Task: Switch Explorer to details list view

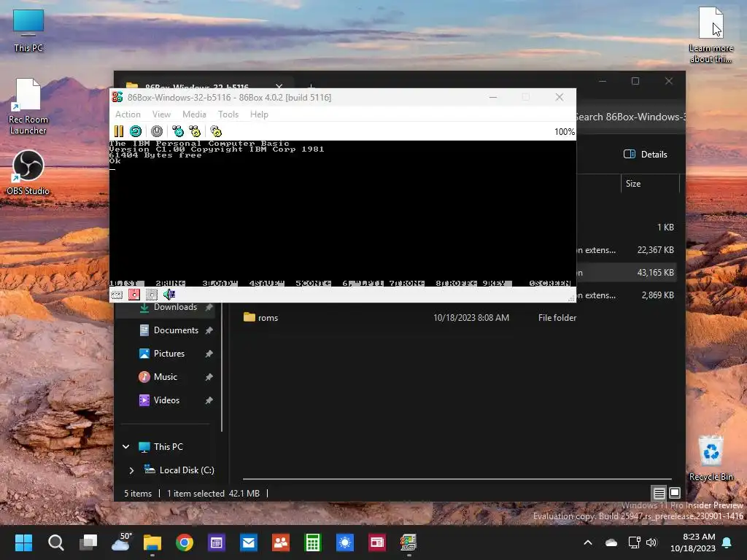Action: [659, 493]
